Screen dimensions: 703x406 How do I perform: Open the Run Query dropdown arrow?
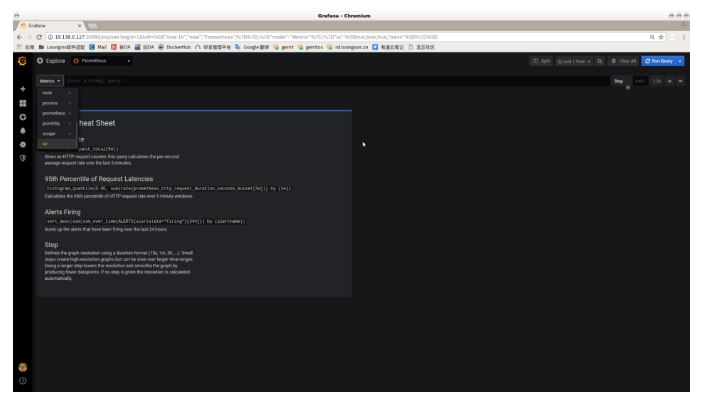(x=680, y=61)
